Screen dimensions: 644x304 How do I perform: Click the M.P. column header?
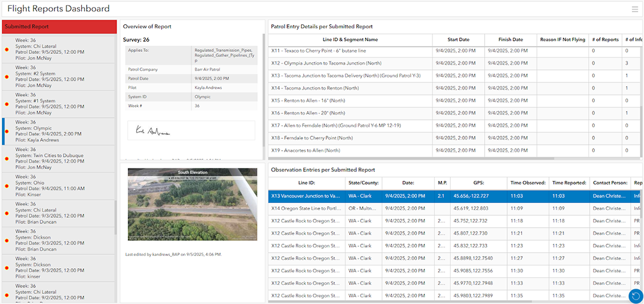point(443,183)
